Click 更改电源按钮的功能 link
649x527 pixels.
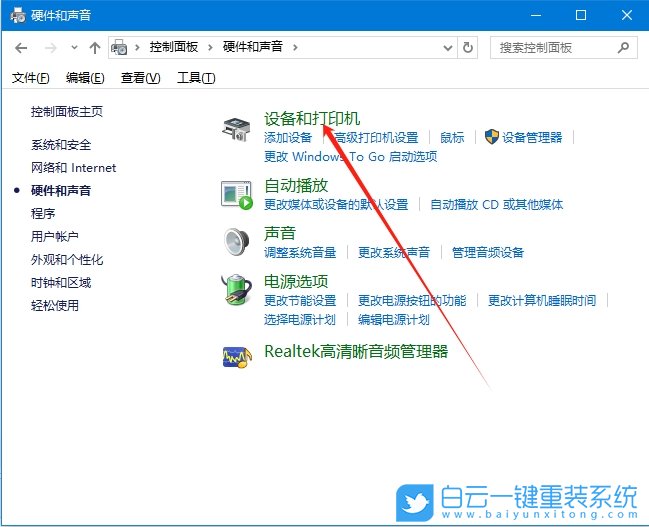[412, 301]
